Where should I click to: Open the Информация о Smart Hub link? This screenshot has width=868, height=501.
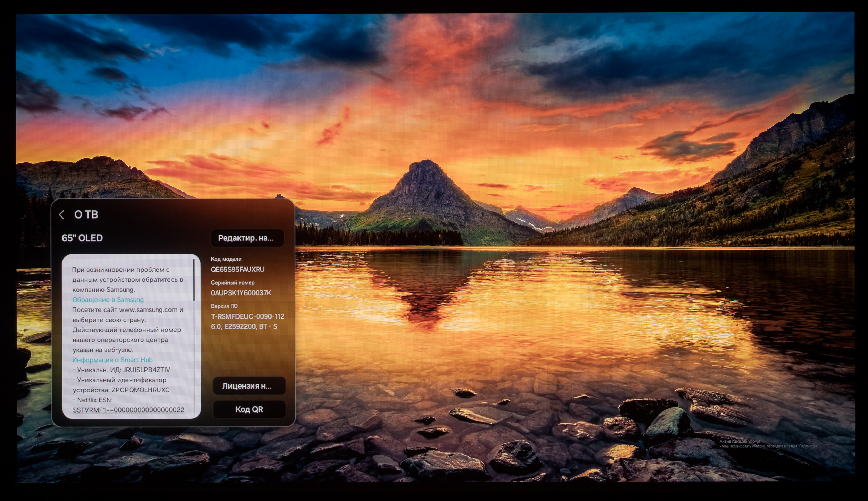(112, 360)
